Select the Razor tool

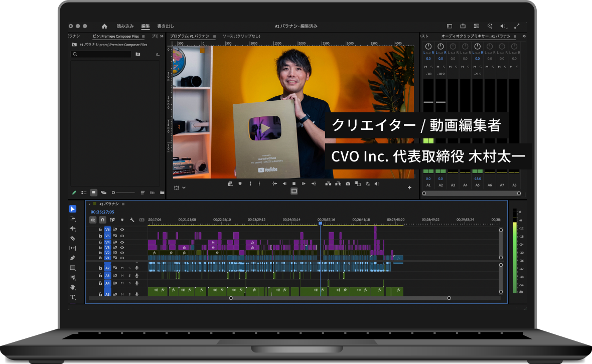[x=72, y=238]
